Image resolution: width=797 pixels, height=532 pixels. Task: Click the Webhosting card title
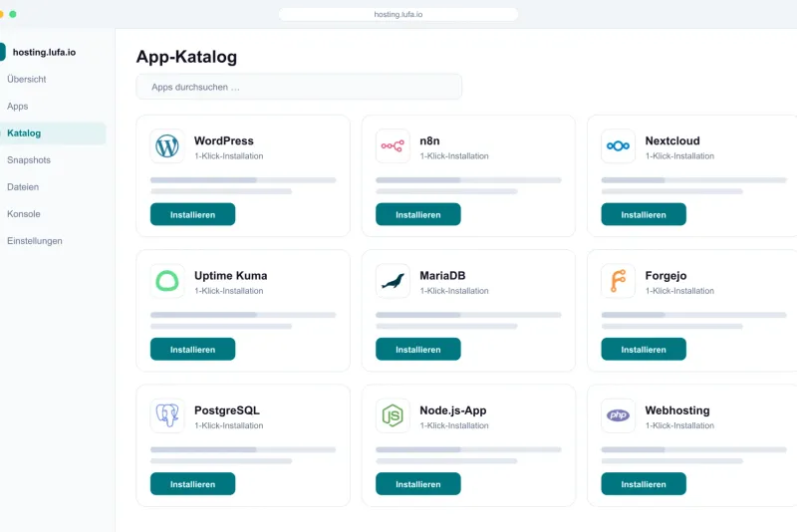tap(677, 410)
